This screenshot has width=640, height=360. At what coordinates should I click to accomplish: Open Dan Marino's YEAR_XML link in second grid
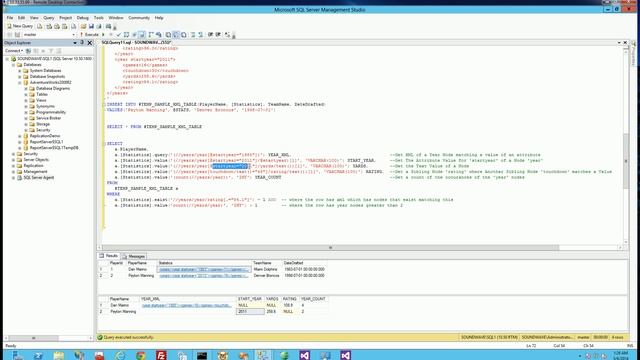tap(187, 305)
